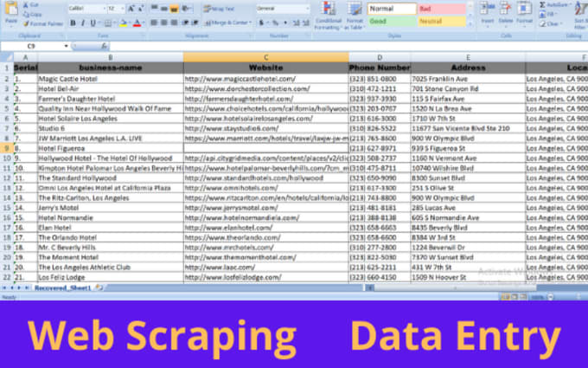
Task: Click the Cut scissors button
Action: coord(31,5)
